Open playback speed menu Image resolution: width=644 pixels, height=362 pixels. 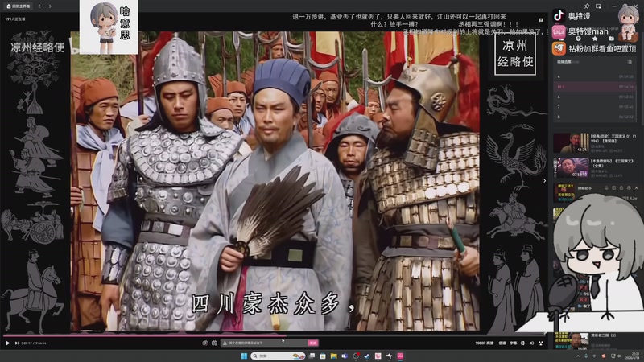point(502,343)
